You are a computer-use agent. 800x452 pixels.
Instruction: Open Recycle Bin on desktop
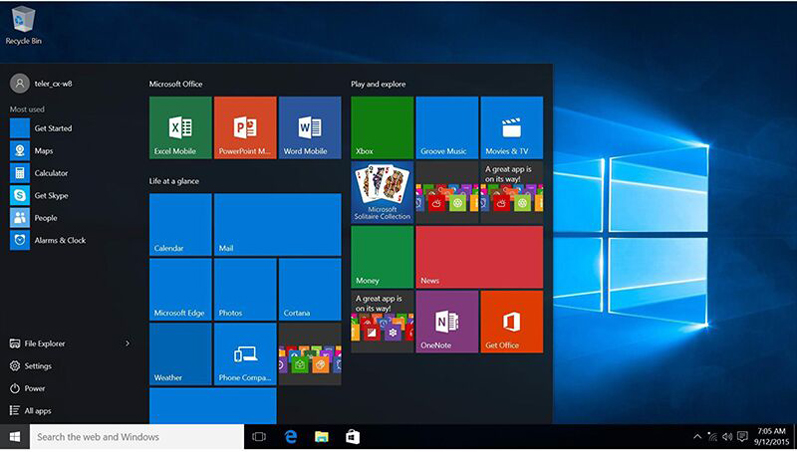point(23,26)
